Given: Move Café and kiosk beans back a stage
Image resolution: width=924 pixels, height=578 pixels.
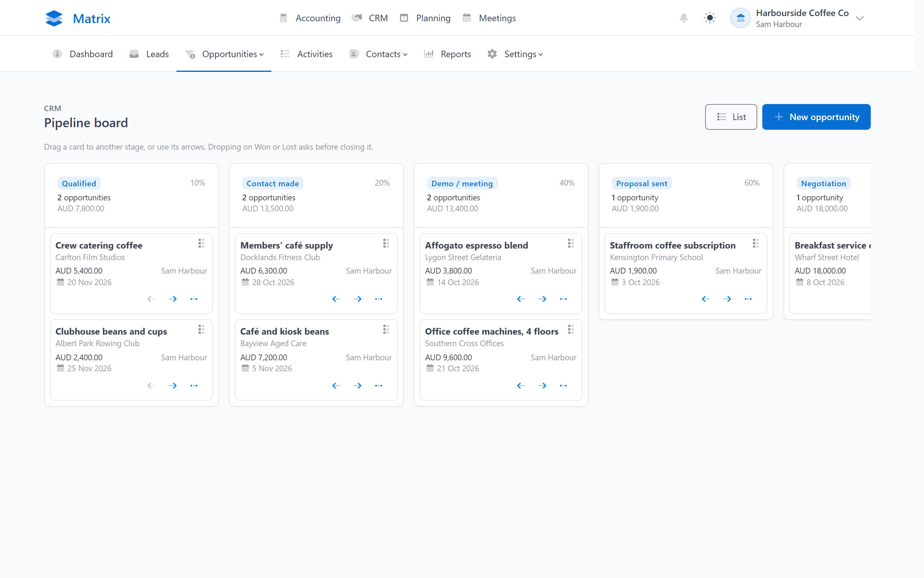Looking at the screenshot, I should 336,386.
